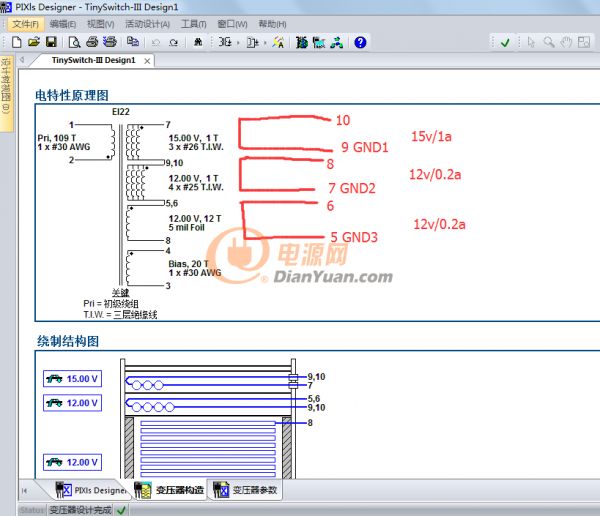Open Help via the blue question mark
The height and width of the screenshot is (516, 600).
(x=360, y=42)
